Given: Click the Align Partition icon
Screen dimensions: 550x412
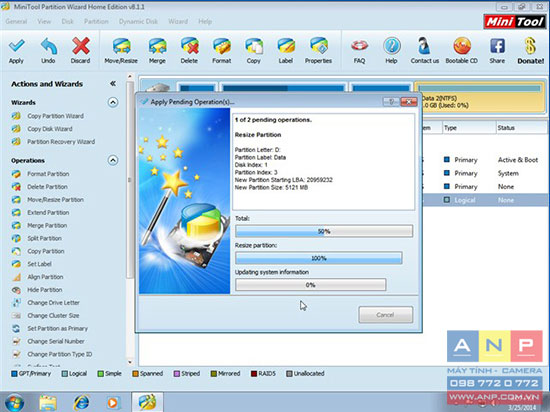Looking at the screenshot, I should coord(16,277).
